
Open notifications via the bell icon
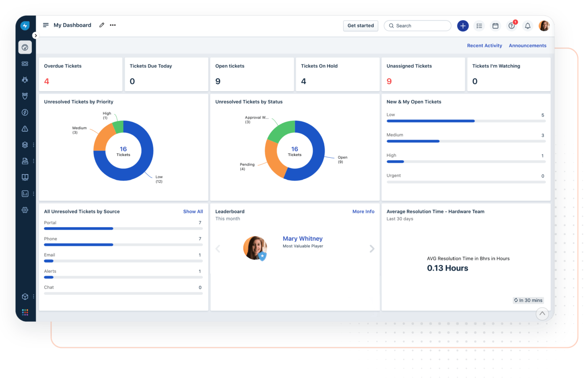tap(528, 26)
